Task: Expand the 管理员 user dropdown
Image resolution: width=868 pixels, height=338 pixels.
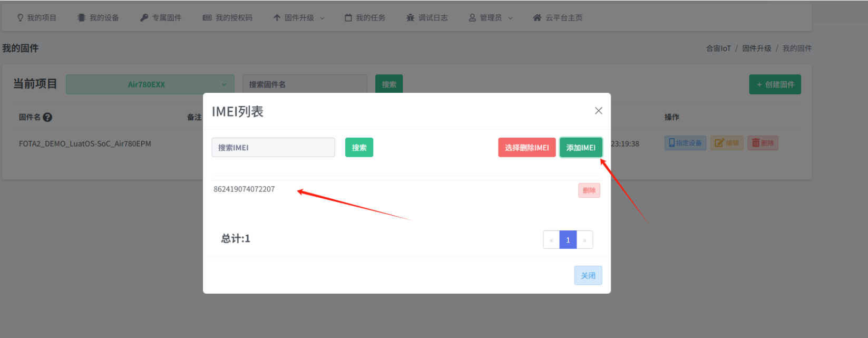Action: coord(491,18)
